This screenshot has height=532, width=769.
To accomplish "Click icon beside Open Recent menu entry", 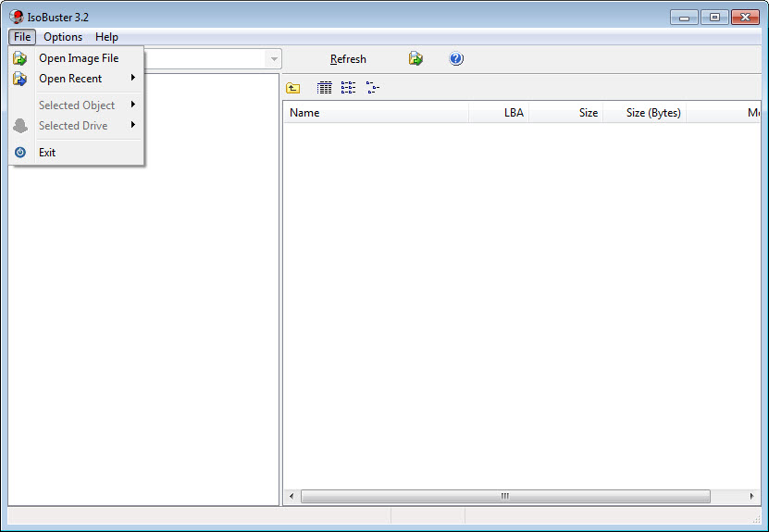I will tap(20, 79).
